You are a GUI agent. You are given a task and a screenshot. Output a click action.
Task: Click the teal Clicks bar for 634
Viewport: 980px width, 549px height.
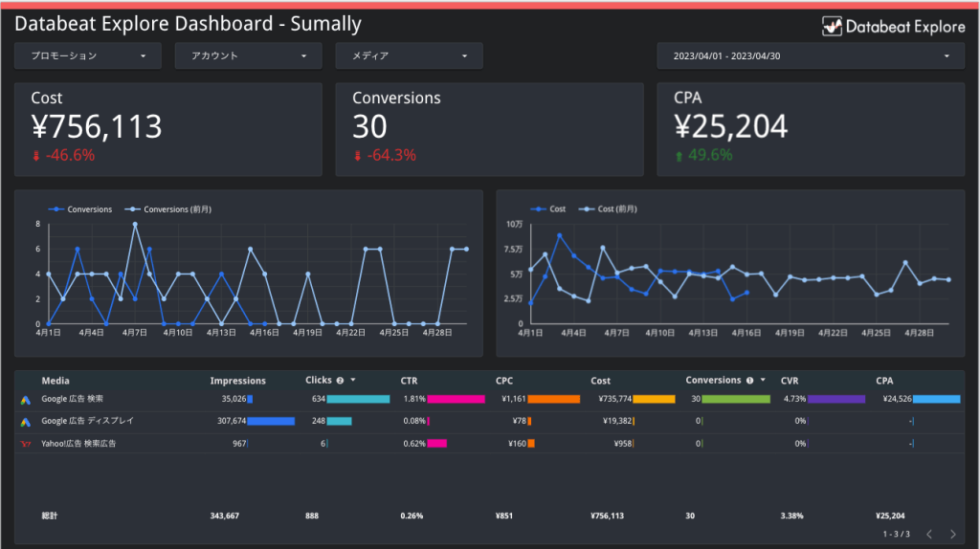pyautogui.click(x=358, y=399)
